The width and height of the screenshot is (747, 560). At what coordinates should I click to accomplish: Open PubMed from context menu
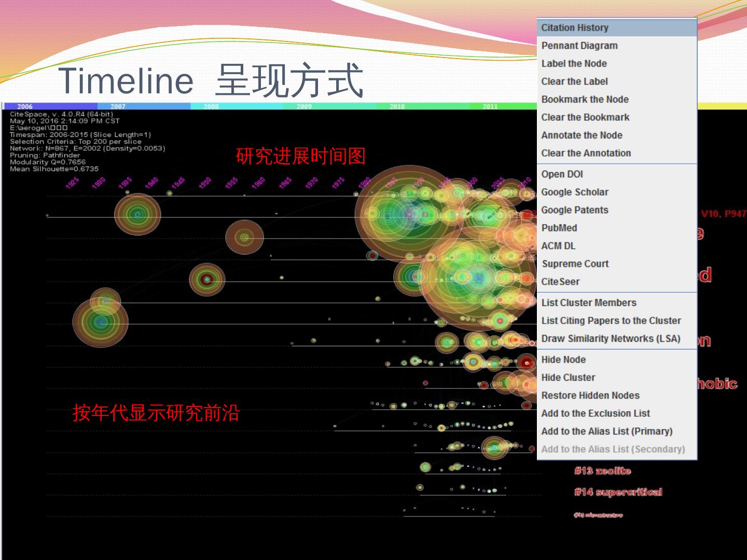559,228
